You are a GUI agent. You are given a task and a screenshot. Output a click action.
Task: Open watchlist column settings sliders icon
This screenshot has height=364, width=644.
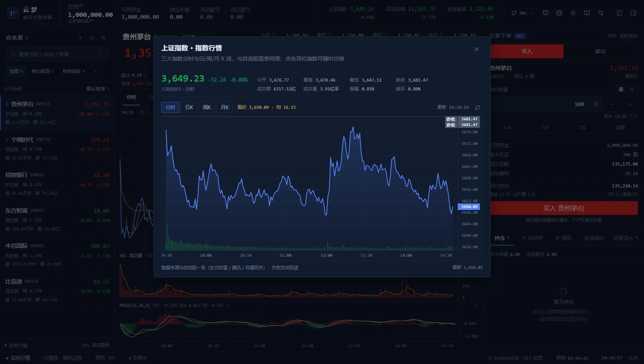[x=103, y=38]
